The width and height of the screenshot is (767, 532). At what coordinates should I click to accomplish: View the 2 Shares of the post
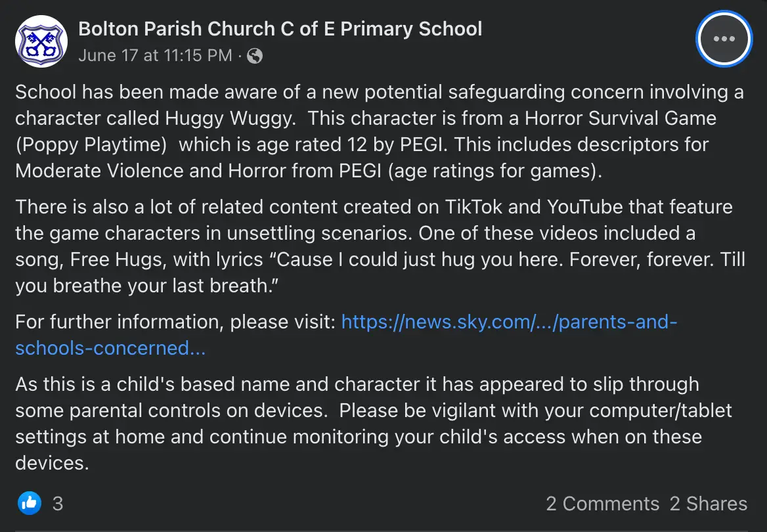tap(708, 504)
